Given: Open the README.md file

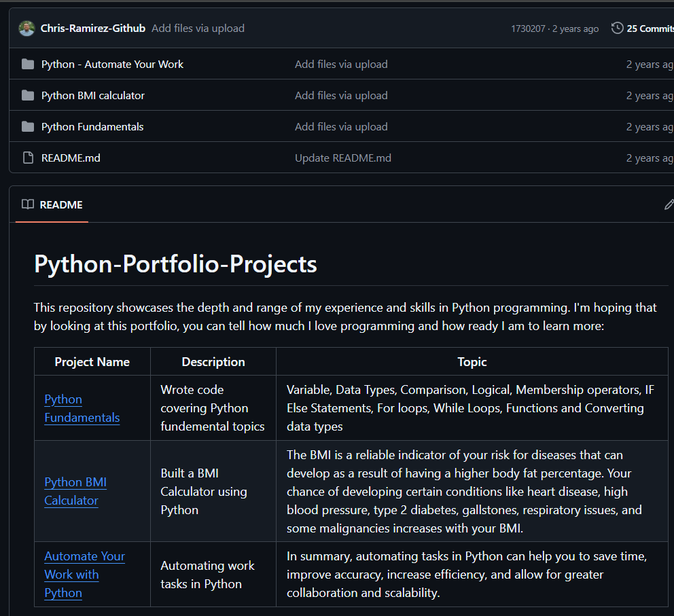Looking at the screenshot, I should 71,158.
